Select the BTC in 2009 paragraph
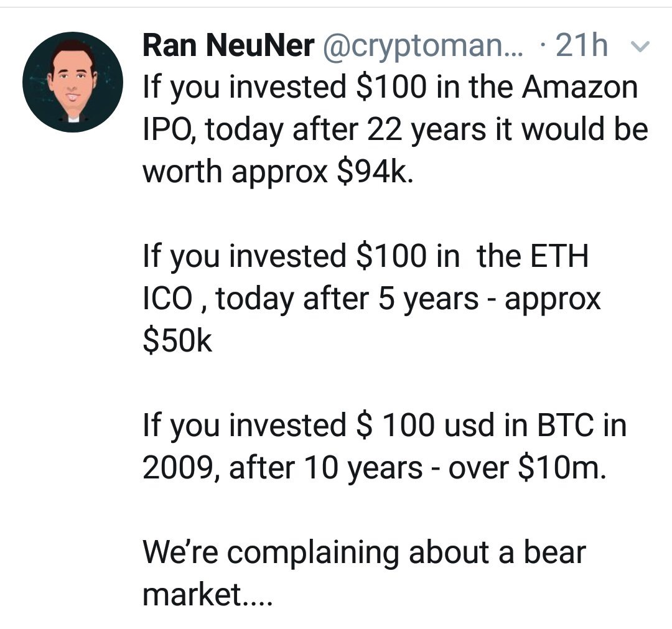Screen dimensions: 672x629 tap(385, 446)
